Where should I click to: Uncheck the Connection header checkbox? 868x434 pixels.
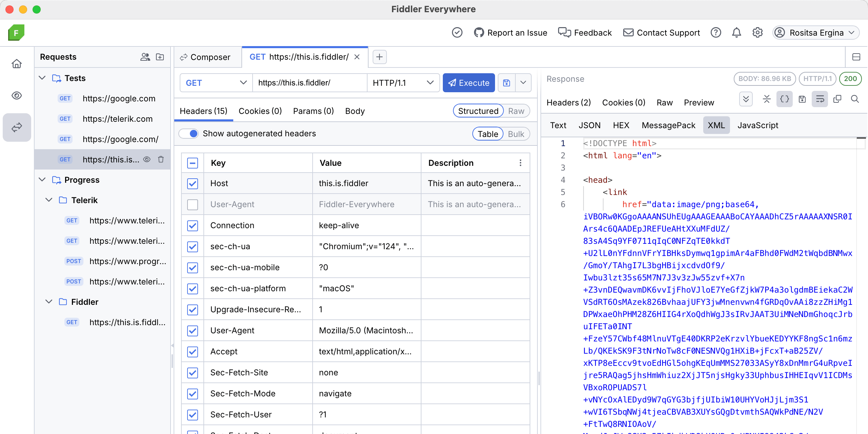[193, 225]
